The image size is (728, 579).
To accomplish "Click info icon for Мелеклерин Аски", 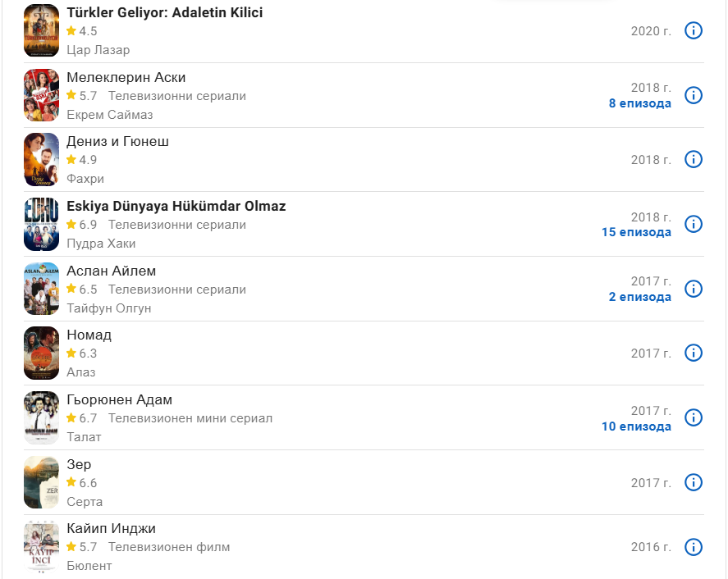I will (x=694, y=95).
